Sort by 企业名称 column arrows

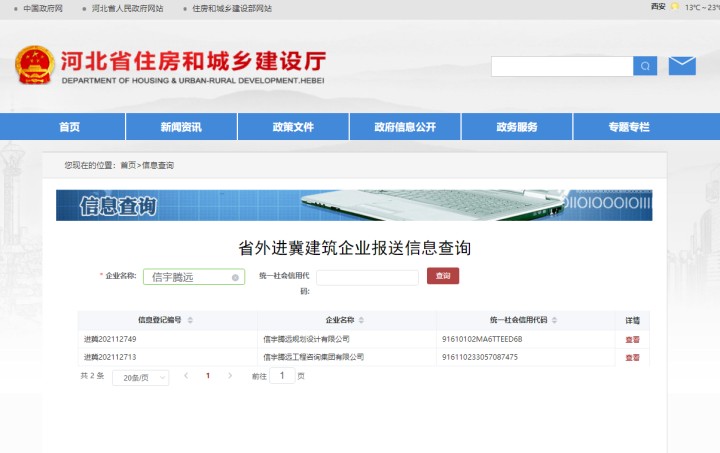pos(361,320)
